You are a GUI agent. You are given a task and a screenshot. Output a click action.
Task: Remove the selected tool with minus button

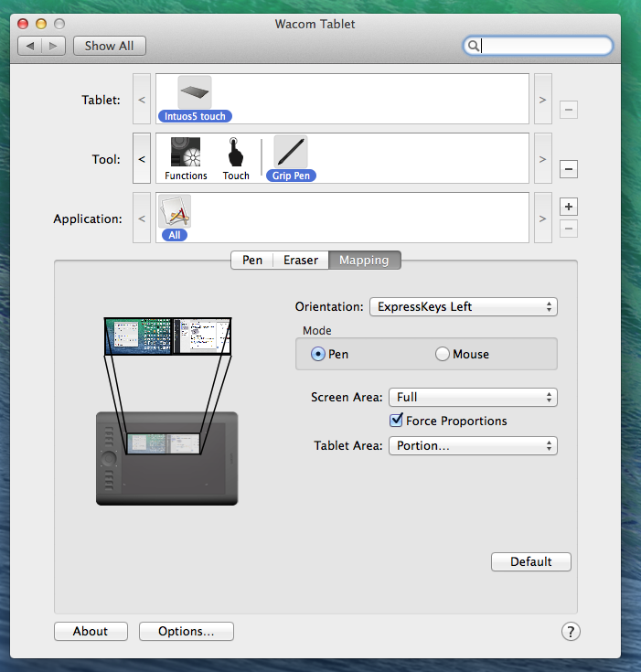tap(569, 169)
